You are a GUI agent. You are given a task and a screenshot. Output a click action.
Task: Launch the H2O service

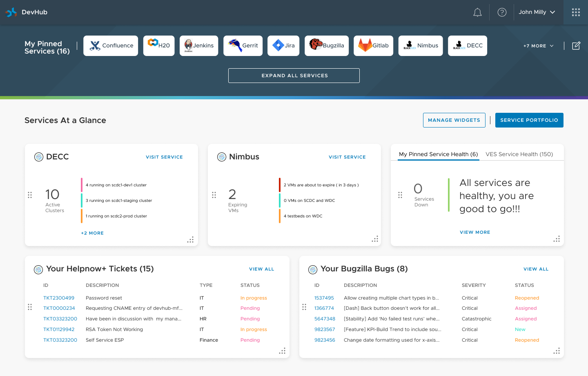[158, 46]
